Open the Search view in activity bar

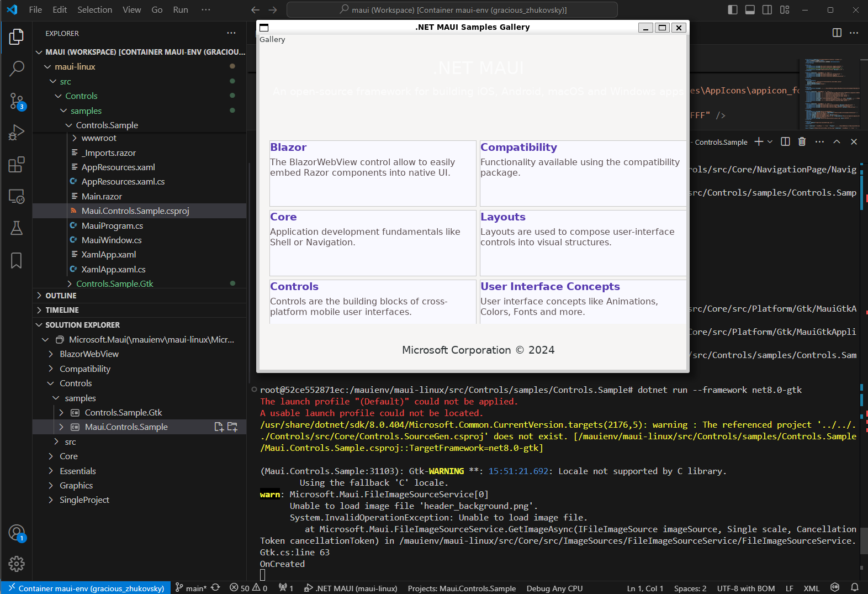pos(17,69)
